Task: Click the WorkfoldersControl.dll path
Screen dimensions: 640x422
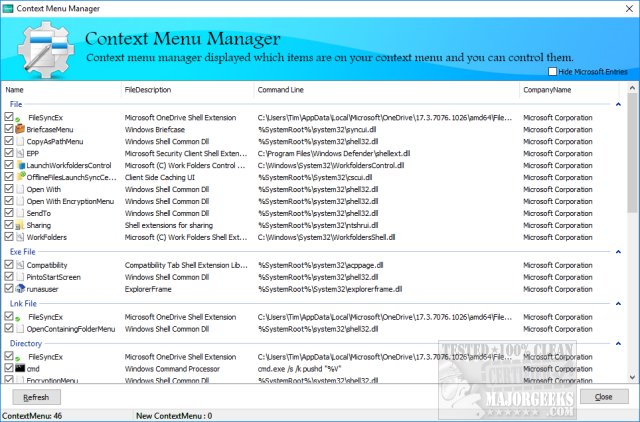Action: [331, 165]
